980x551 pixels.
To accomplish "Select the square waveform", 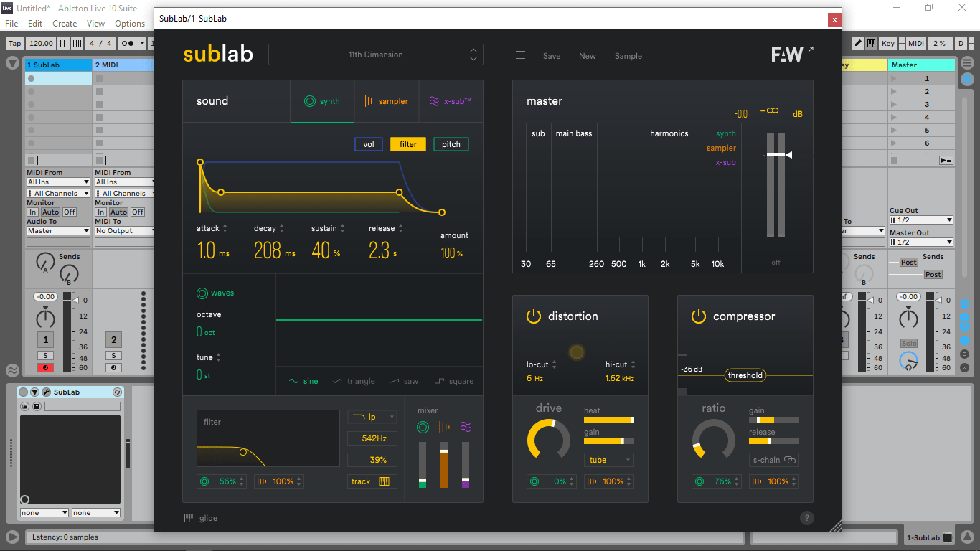I will (453, 381).
